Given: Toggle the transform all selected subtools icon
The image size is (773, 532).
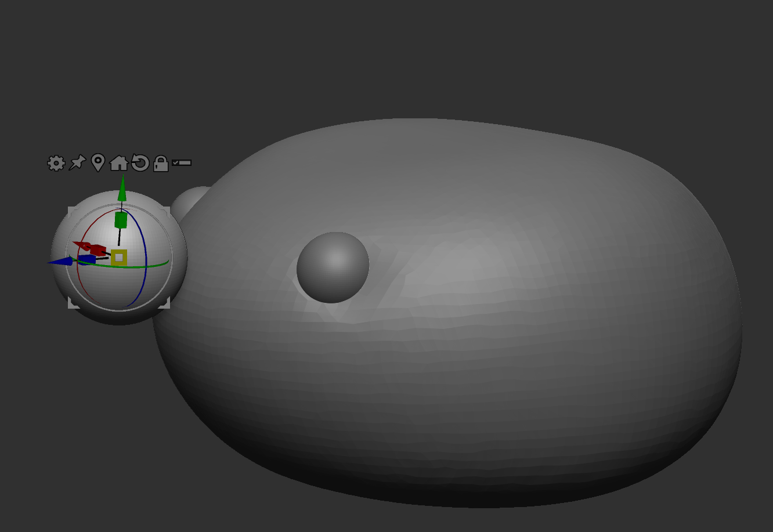Looking at the screenshot, I should [x=182, y=163].
